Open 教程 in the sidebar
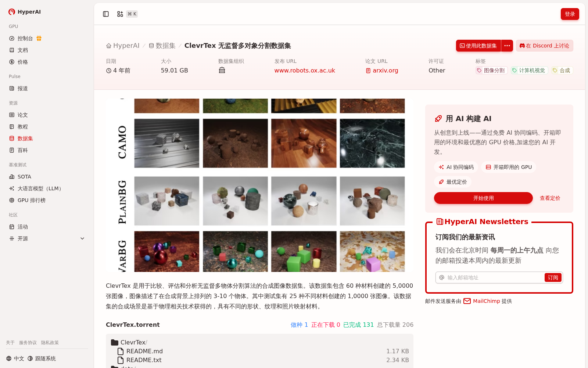The image size is (588, 368). pos(23,127)
